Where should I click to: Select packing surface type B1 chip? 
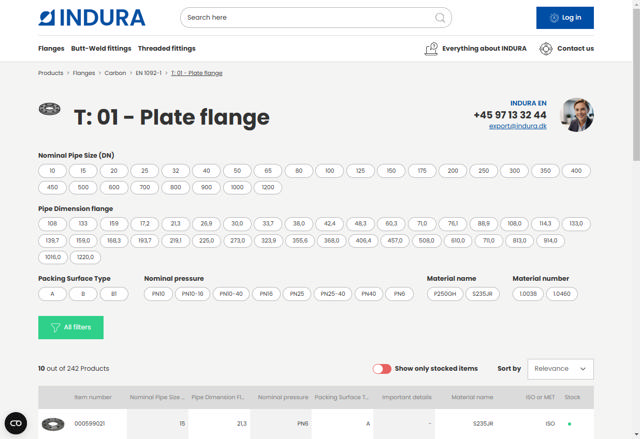(x=114, y=294)
